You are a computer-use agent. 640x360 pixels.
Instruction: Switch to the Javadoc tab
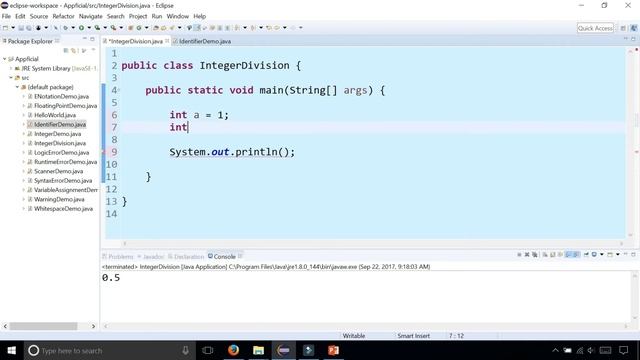(151, 256)
